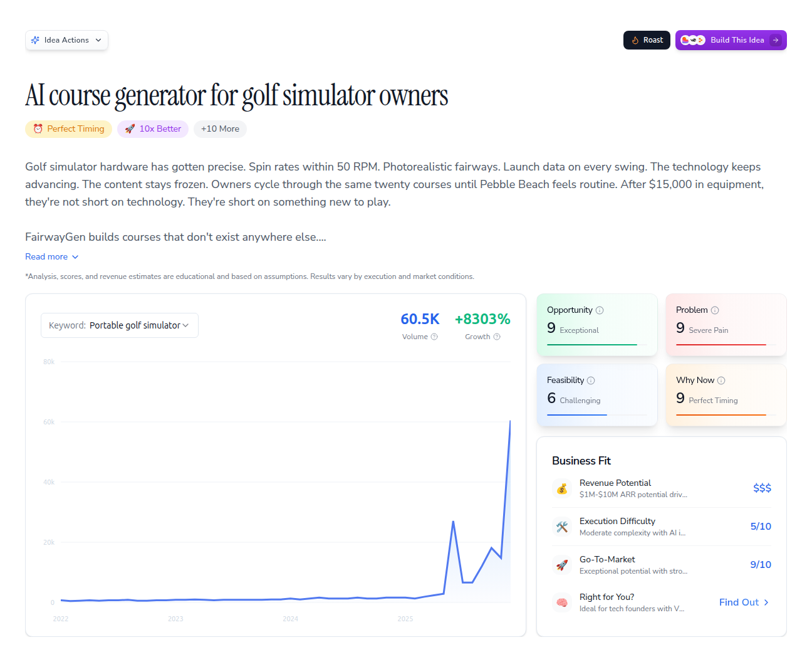Click the arrow icon in Build This Idea

pos(776,40)
